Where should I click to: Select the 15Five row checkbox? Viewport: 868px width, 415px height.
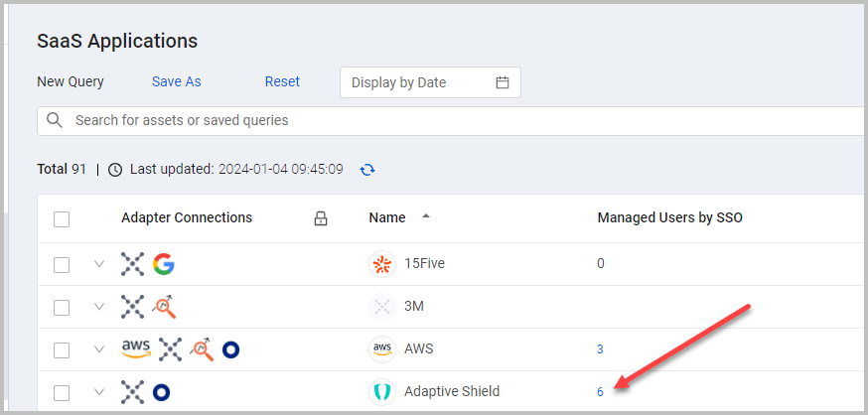tap(62, 265)
